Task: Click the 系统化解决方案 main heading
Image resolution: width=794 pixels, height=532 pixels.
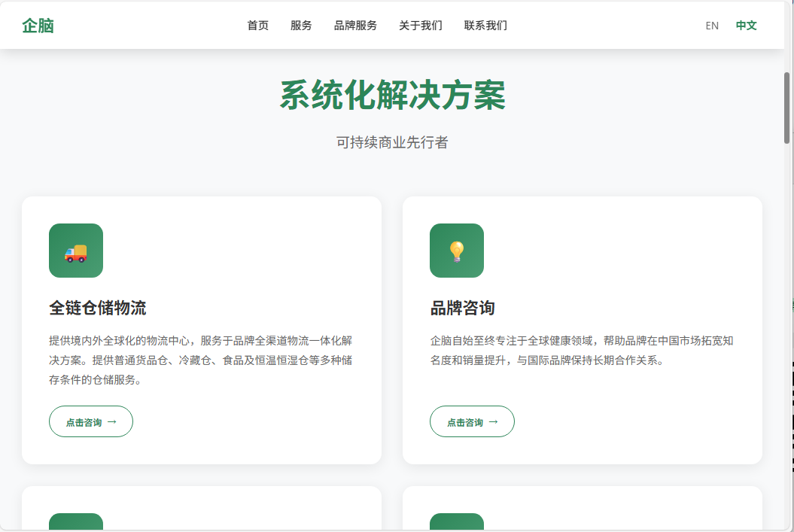Action: (392, 96)
